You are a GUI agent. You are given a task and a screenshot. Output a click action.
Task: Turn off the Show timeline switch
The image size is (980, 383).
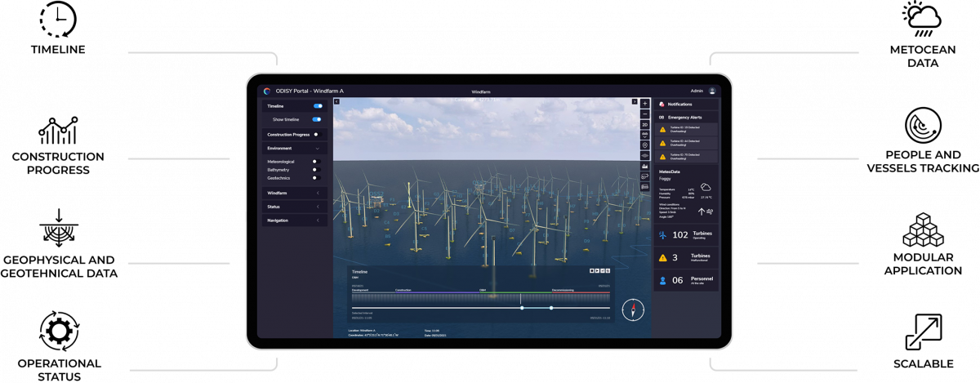[x=316, y=119]
